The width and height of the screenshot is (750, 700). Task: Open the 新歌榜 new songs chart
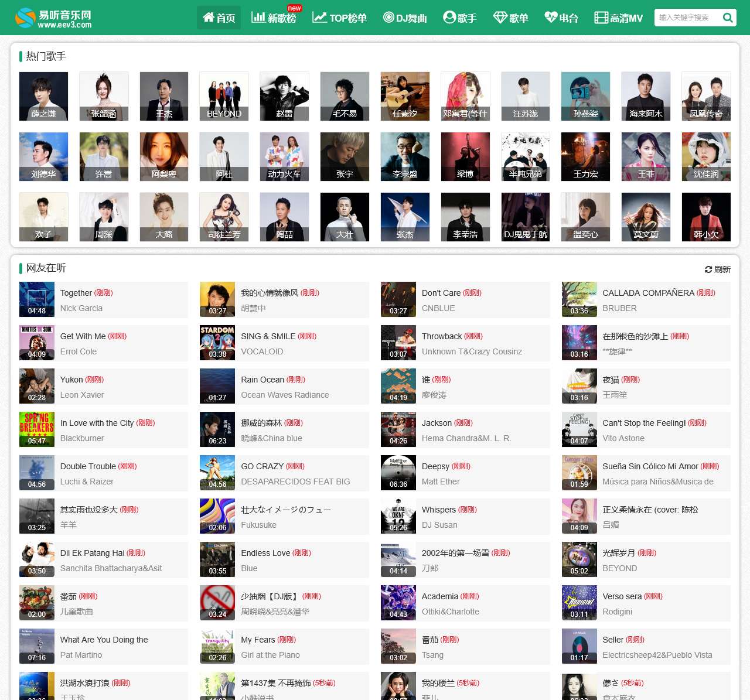point(274,18)
